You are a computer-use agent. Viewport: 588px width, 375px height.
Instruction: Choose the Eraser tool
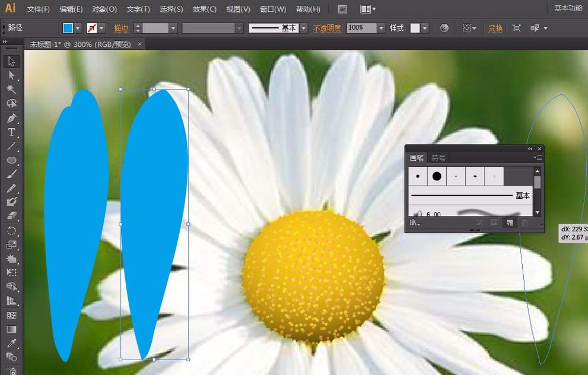(11, 216)
